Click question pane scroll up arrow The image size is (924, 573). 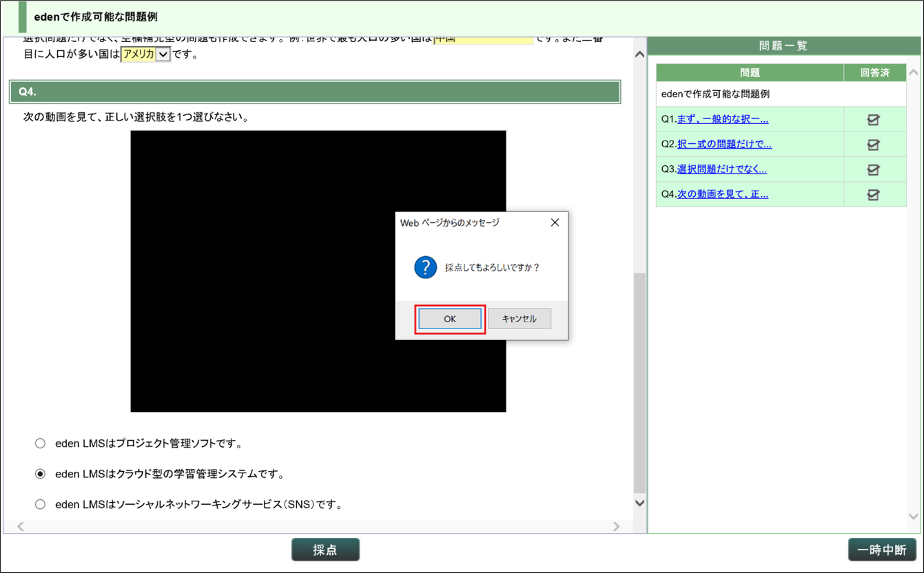click(x=639, y=54)
